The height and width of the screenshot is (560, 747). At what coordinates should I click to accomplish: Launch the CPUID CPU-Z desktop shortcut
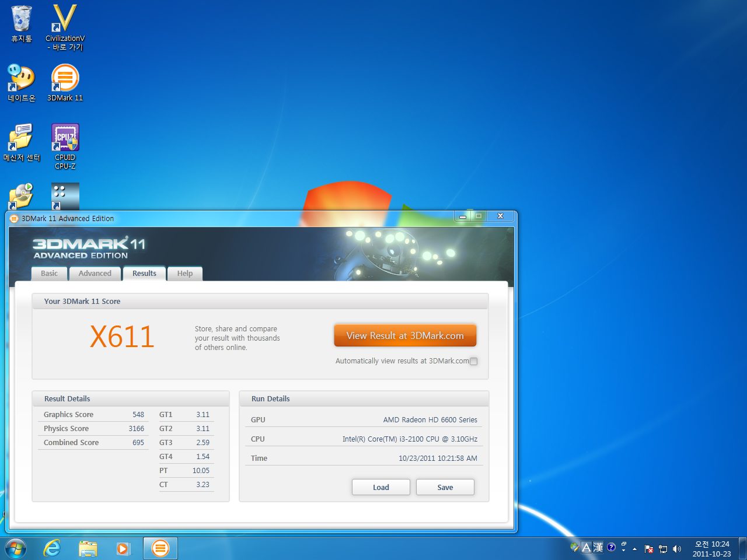(65, 146)
